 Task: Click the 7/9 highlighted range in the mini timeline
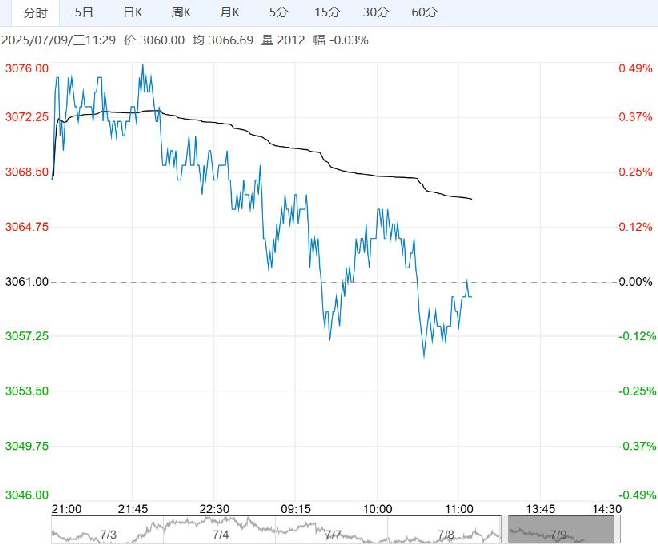coord(561,530)
